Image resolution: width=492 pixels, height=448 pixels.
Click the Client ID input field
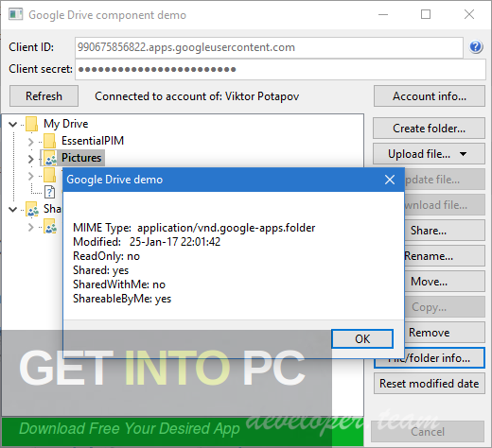coord(269,47)
